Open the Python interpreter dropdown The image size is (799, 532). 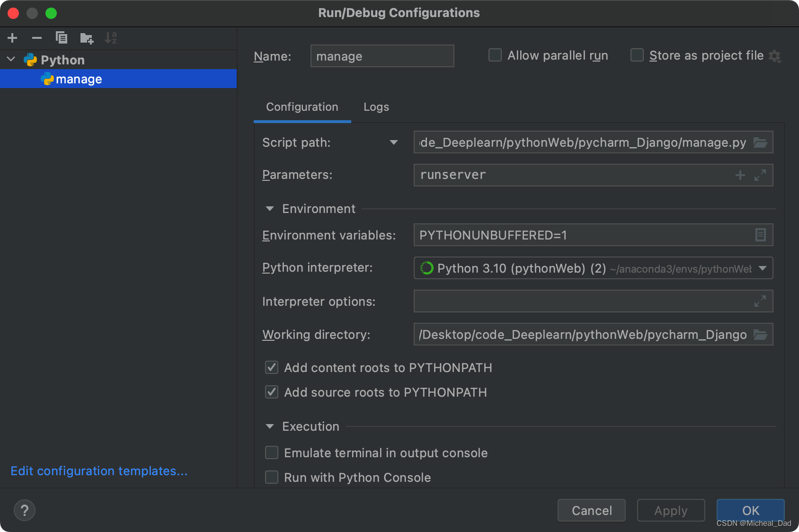pos(763,268)
